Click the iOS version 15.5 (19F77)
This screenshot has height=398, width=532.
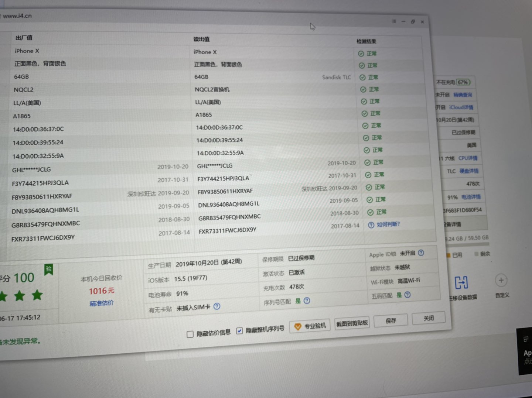(191, 279)
